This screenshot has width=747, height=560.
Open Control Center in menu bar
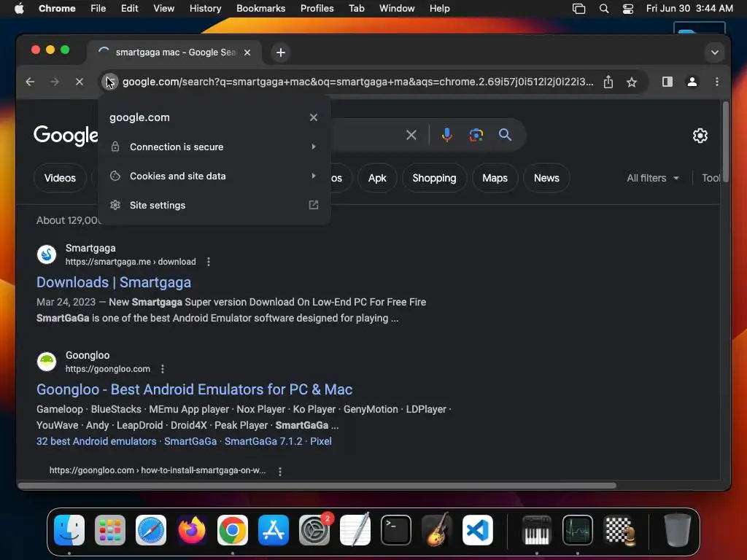pyautogui.click(x=628, y=8)
